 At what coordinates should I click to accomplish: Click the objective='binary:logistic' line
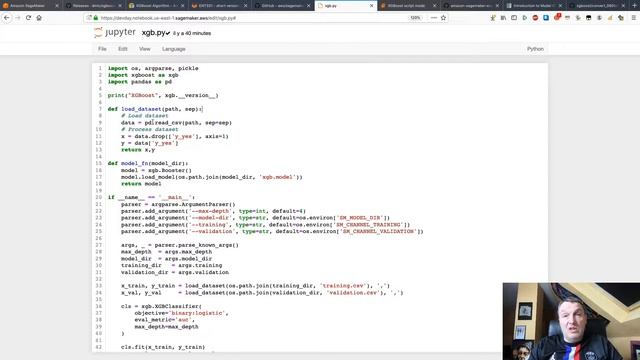(181, 313)
